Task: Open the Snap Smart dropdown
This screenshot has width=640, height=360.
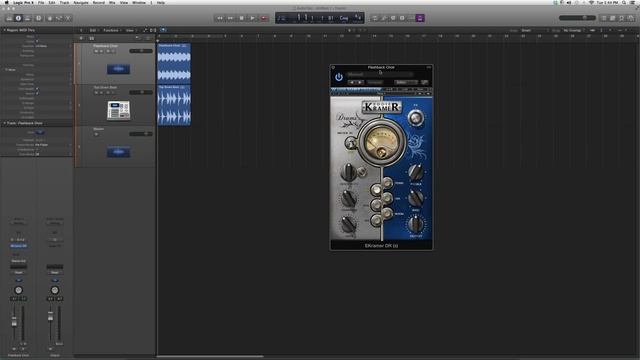Action: (535, 30)
